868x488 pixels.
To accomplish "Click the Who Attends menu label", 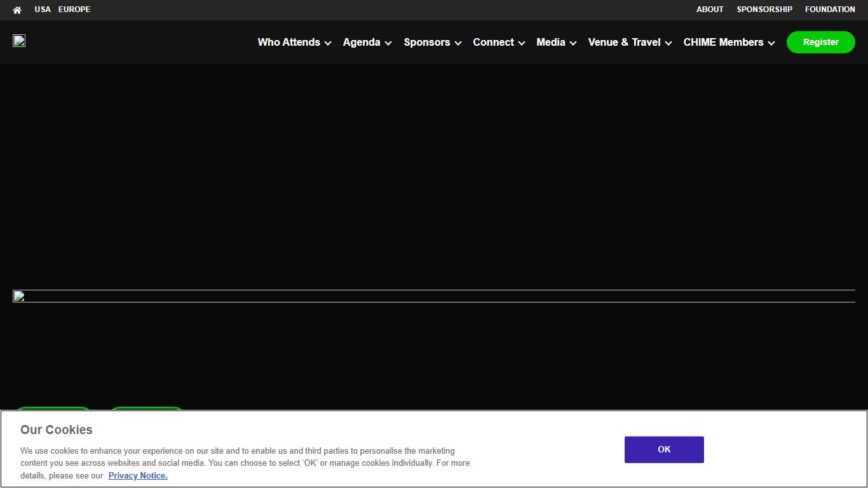I will pyautogui.click(x=288, y=42).
